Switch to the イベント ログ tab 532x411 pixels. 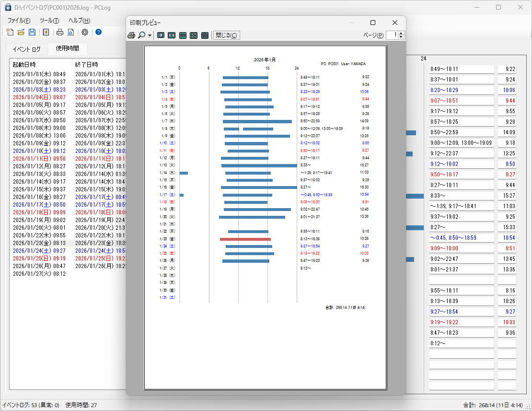pos(26,49)
